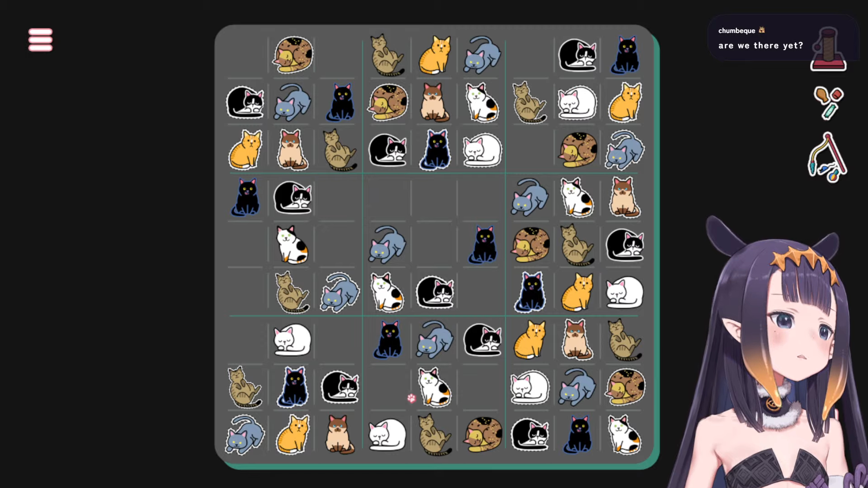The image size is (868, 488).
Task: Select empty top-row cell between gray and tuxedo cats
Action: point(530,55)
